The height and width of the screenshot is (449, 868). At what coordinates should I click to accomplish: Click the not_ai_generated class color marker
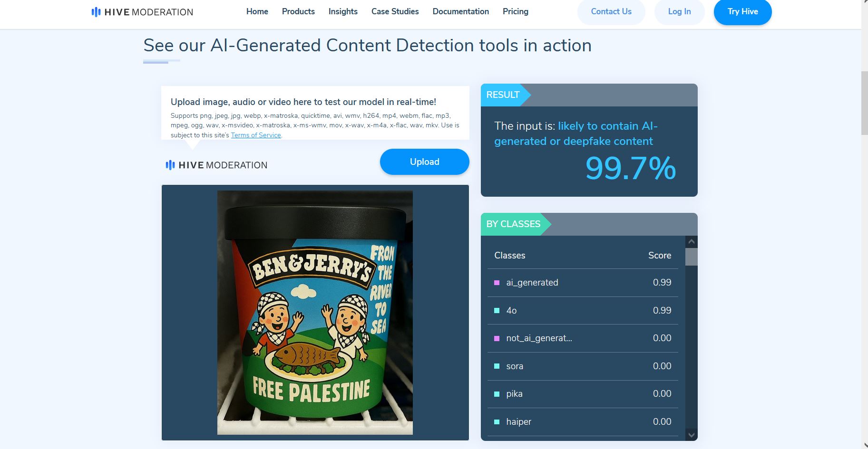pyautogui.click(x=497, y=338)
